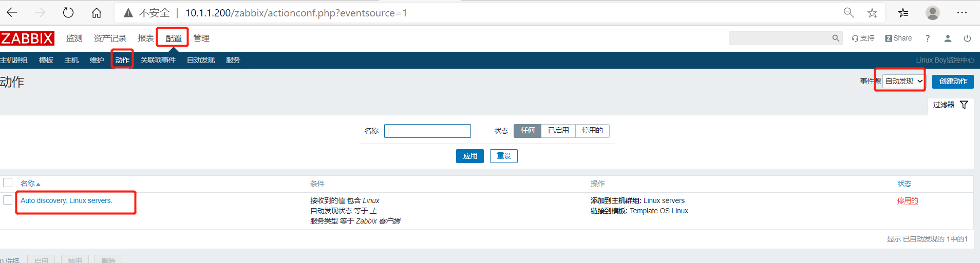Click the 创建动作 button

pyautogui.click(x=953, y=81)
